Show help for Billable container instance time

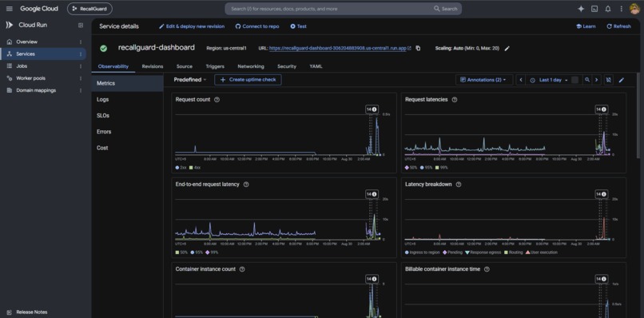coord(487,269)
